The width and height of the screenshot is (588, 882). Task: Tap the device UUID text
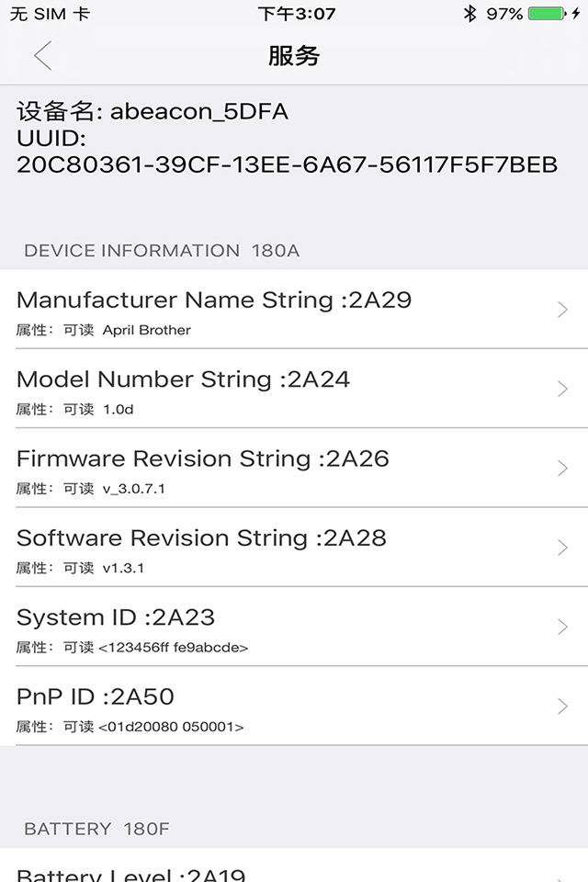pyautogui.click(x=287, y=164)
